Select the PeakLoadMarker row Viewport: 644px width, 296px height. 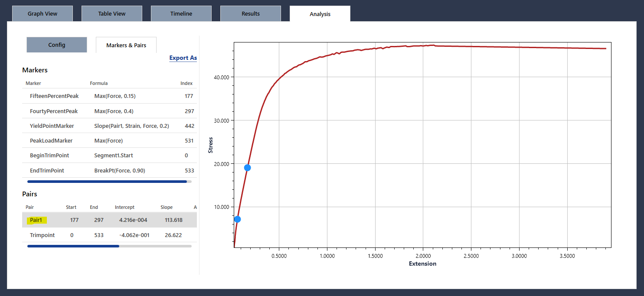tap(109, 140)
